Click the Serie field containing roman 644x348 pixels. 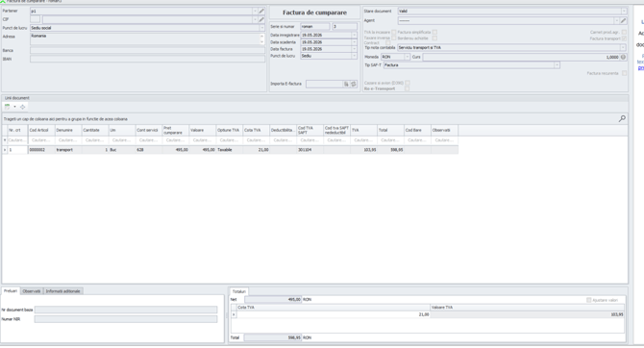click(315, 27)
